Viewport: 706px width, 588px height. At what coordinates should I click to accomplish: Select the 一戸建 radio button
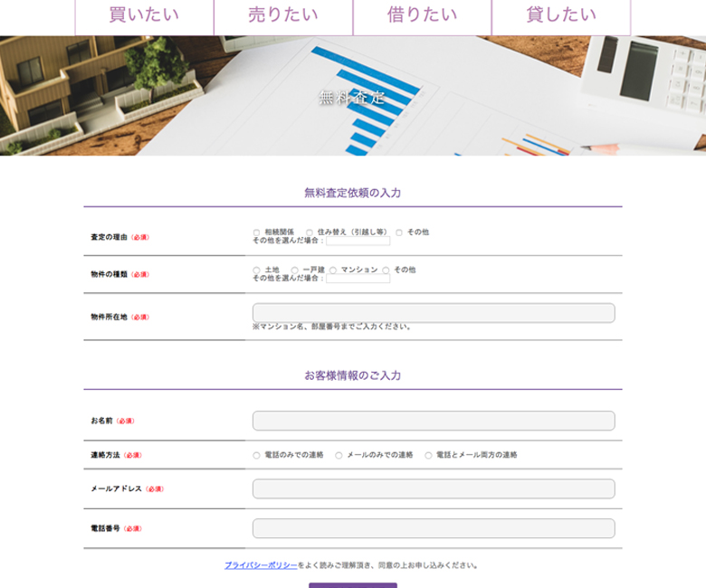tap(294, 270)
